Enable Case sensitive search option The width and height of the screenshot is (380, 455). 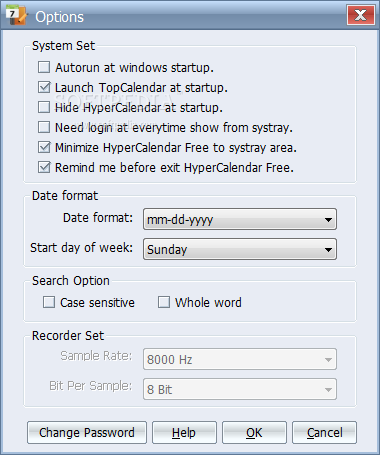pos(49,302)
